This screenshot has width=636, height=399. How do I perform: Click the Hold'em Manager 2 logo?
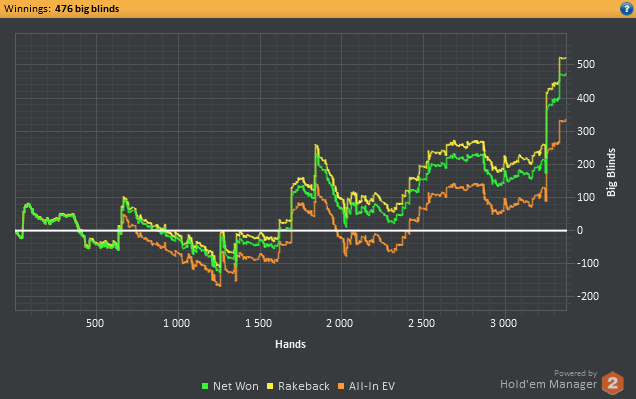pyautogui.click(x=612, y=383)
